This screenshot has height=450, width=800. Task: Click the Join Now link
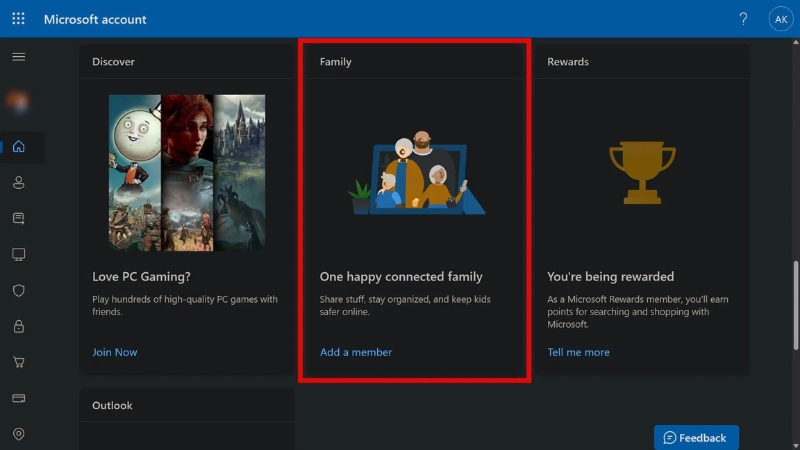click(x=115, y=352)
